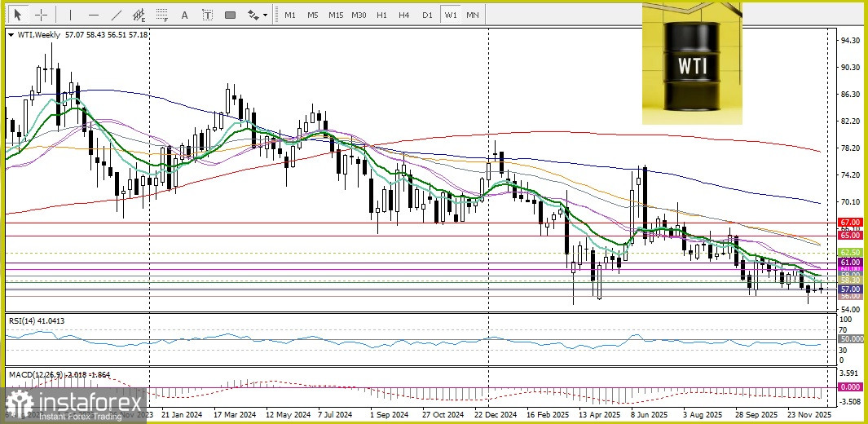868x424 pixels.
Task: Switch chart to H1 timeframe
Action: pos(381,15)
